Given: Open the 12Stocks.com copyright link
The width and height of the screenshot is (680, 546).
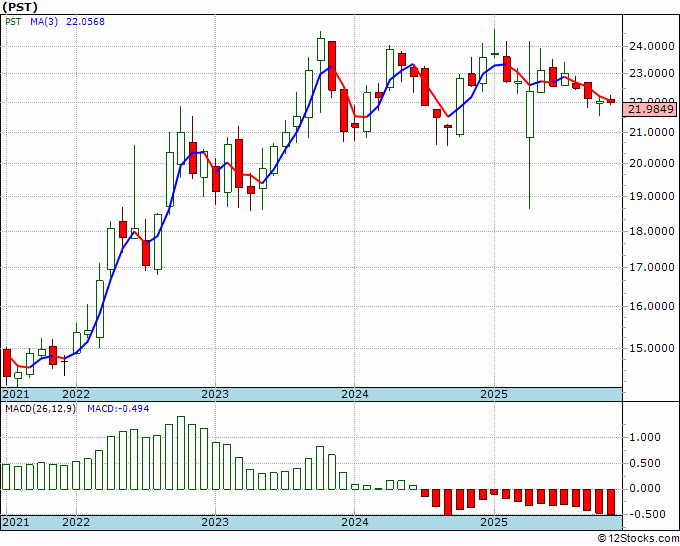Looking at the screenshot, I should tap(638, 538).
